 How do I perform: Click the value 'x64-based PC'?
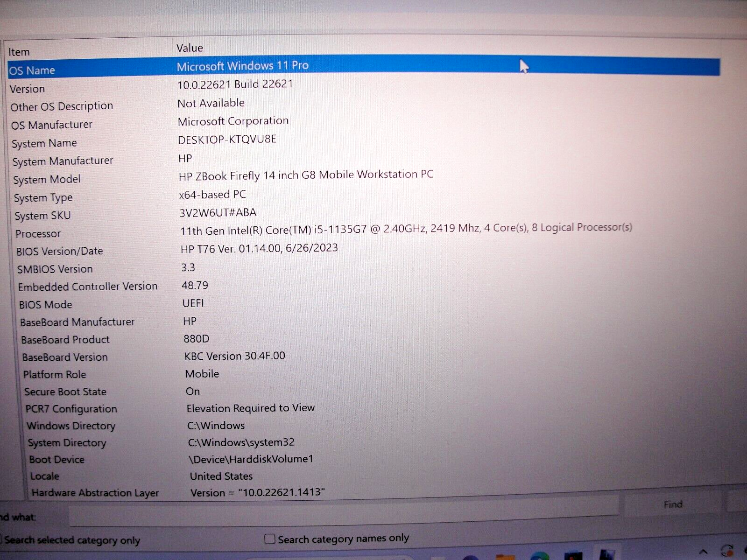(212, 195)
